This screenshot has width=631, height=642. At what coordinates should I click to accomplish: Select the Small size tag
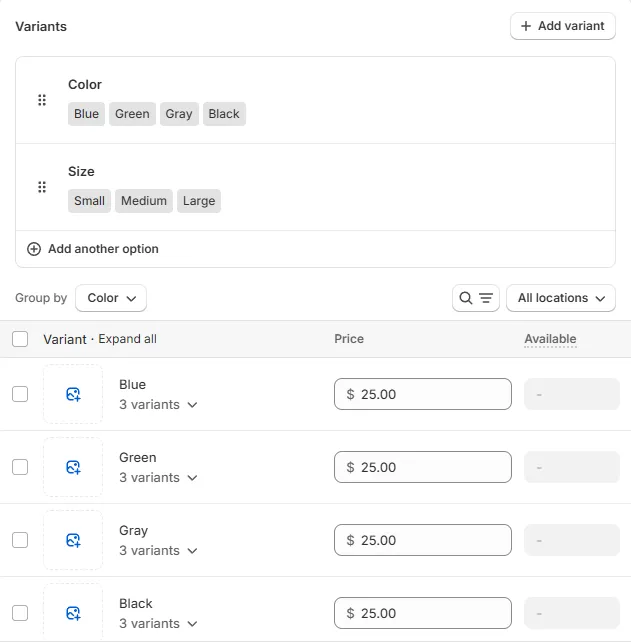(x=89, y=201)
